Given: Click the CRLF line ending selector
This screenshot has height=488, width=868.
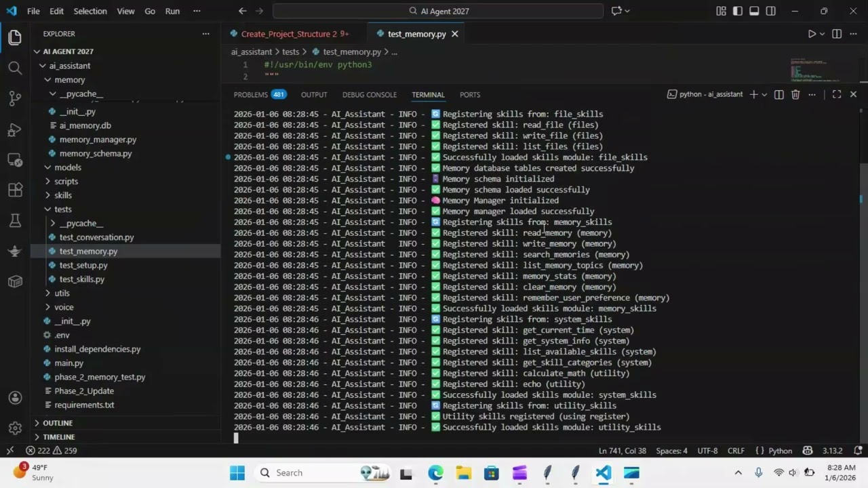Looking at the screenshot, I should [736, 451].
